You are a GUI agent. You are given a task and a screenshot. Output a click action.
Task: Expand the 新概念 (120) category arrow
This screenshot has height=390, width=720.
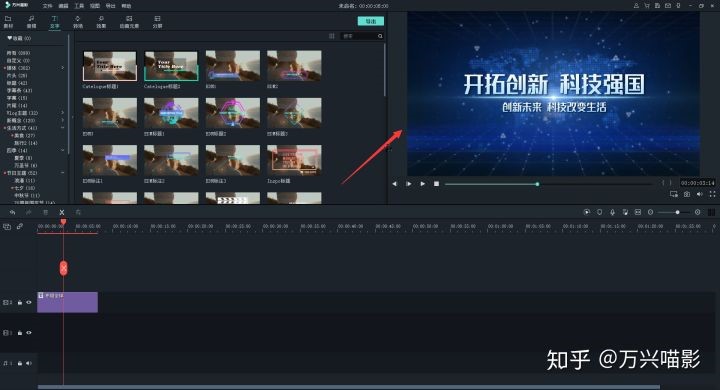[x=62, y=120]
